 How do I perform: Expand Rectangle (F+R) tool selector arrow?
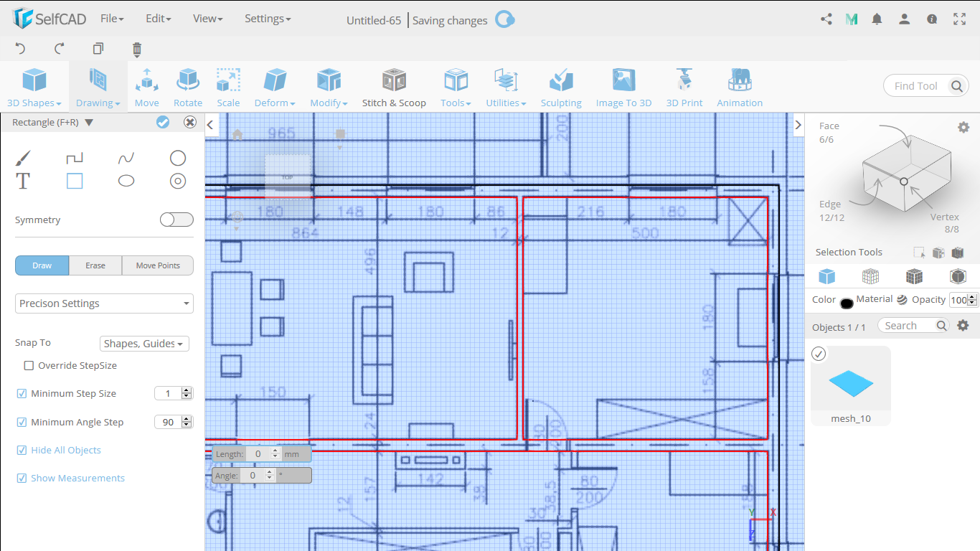pyautogui.click(x=89, y=123)
